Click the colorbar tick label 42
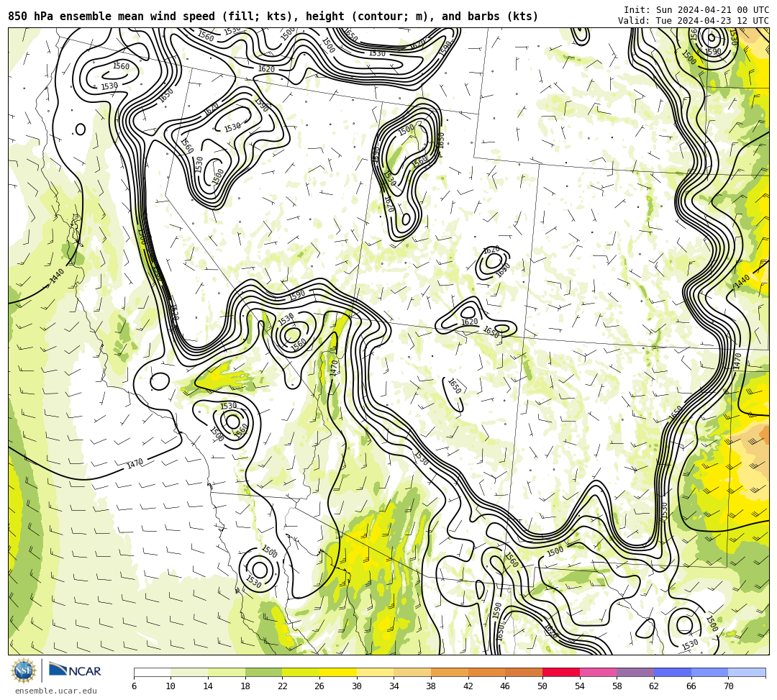The width and height of the screenshot is (777, 700). click(x=468, y=686)
